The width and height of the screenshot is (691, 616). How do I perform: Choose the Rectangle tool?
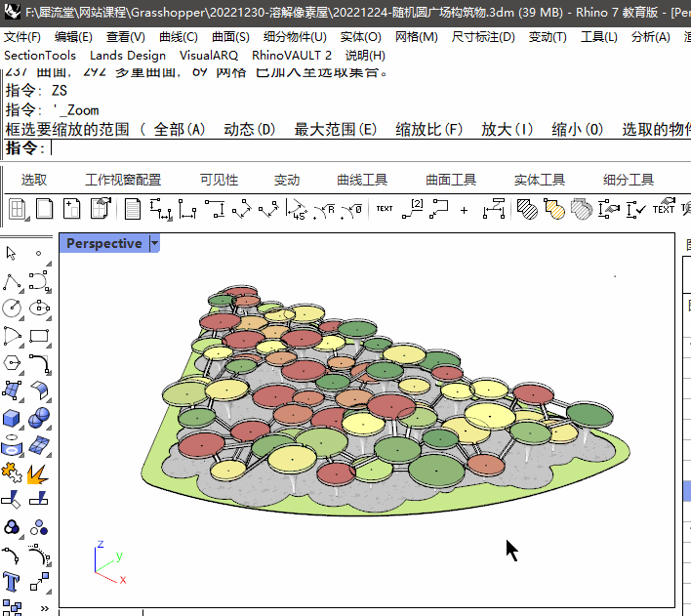(x=40, y=337)
